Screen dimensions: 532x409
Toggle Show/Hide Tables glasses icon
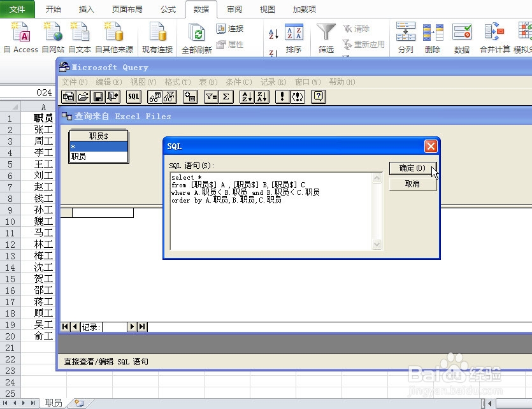(x=155, y=97)
